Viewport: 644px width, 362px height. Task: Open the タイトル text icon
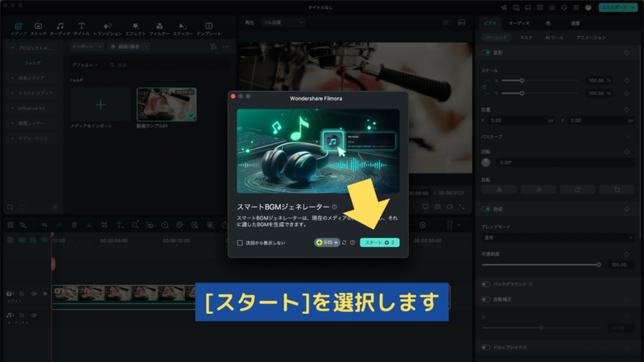pyautogui.click(x=81, y=29)
